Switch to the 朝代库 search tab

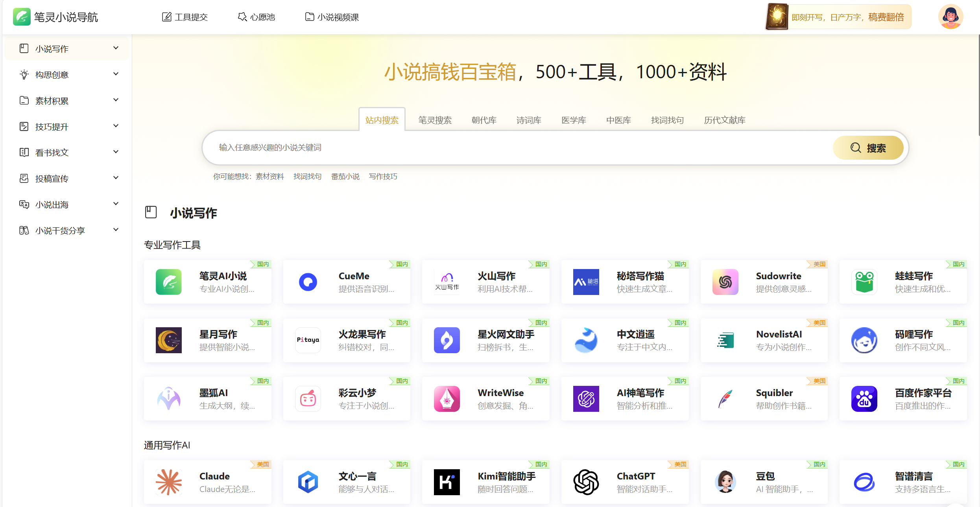[484, 120]
